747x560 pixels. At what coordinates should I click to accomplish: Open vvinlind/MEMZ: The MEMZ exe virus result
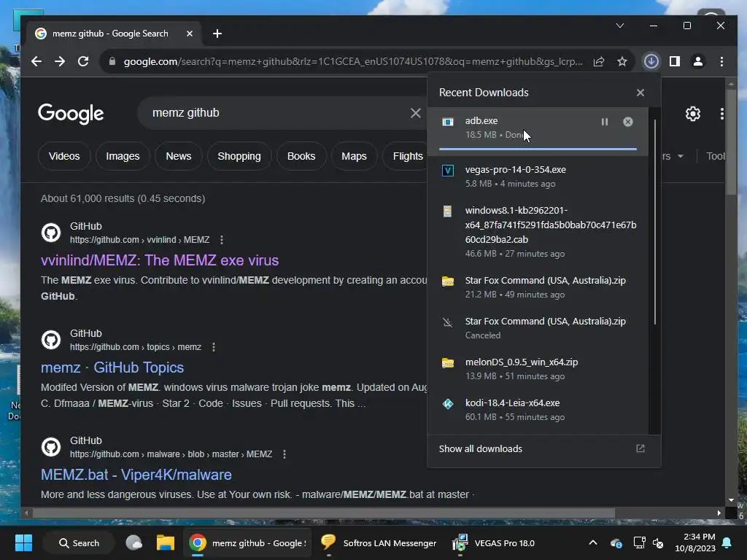pos(160,260)
